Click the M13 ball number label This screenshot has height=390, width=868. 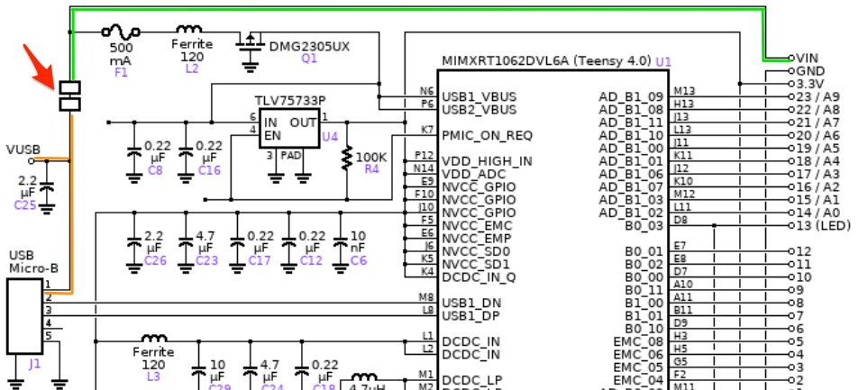[684, 91]
